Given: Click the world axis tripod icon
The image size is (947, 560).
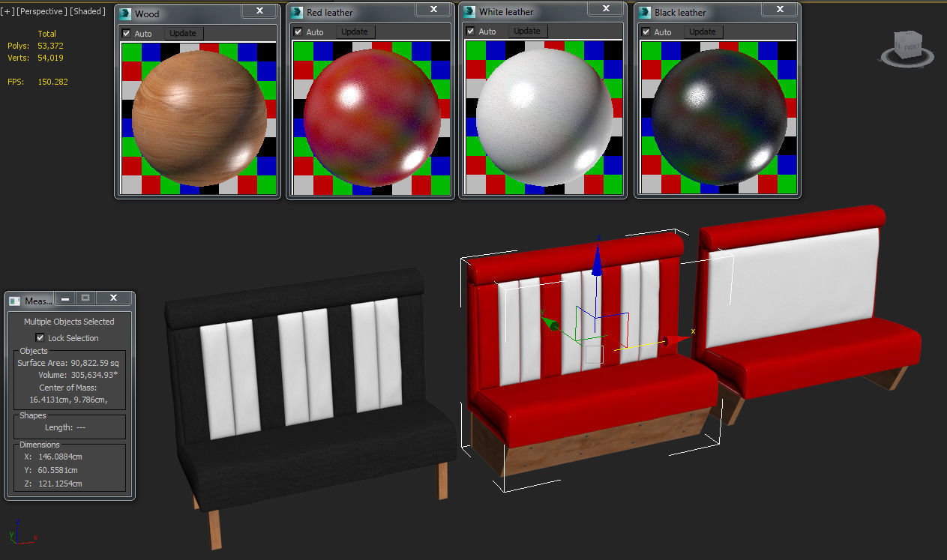Looking at the screenshot, I should coord(23,532).
